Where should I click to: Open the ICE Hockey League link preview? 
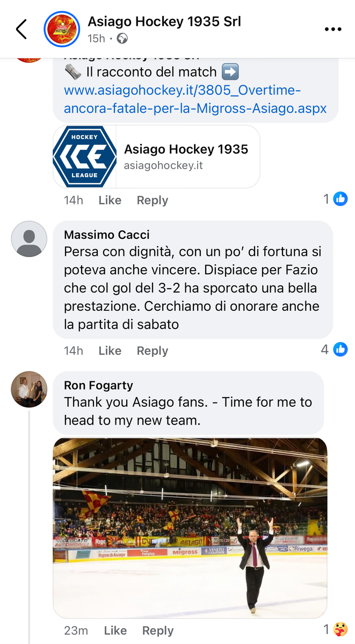[x=156, y=157]
